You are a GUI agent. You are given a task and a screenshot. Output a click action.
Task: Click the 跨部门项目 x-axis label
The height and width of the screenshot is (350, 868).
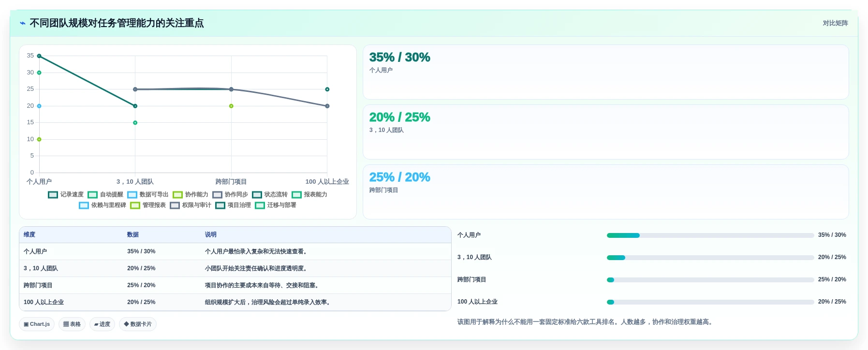click(x=231, y=182)
